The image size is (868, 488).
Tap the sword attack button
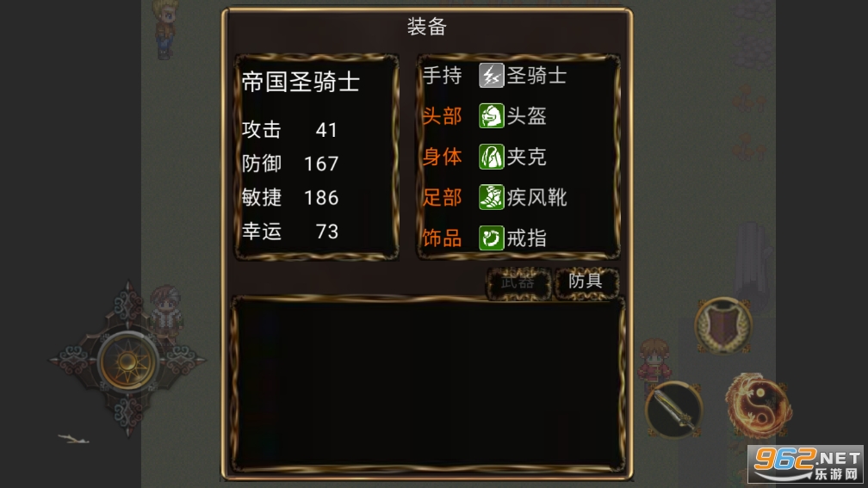click(673, 410)
